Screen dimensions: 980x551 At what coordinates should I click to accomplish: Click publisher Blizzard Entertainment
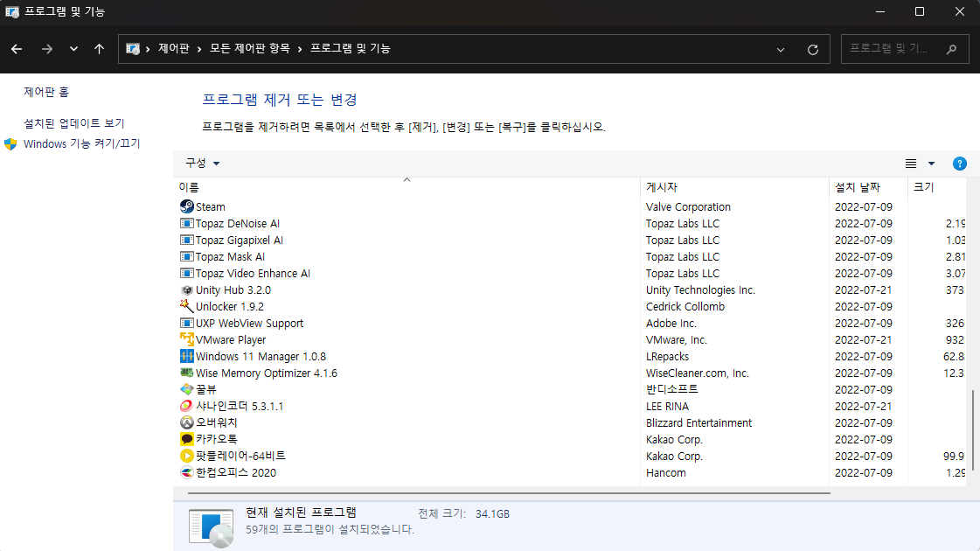point(699,422)
